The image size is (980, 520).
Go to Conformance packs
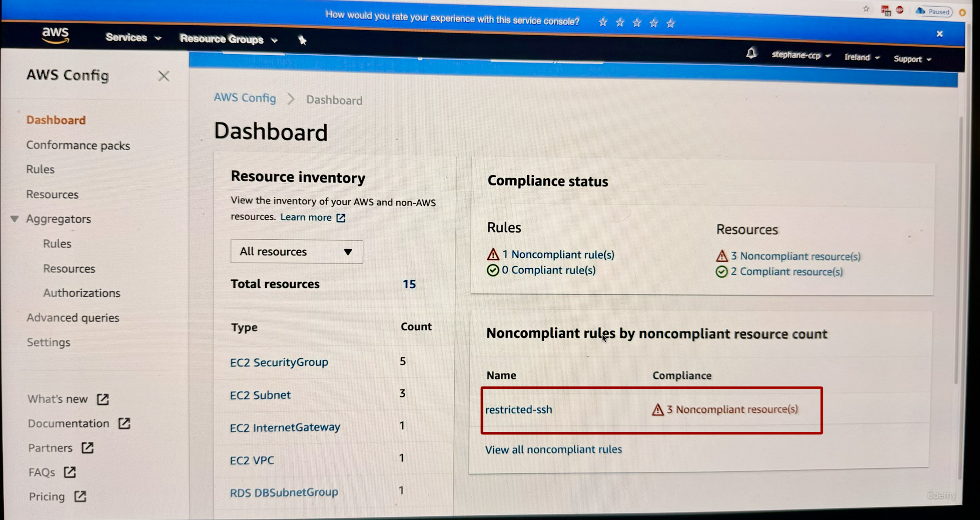tap(78, 145)
